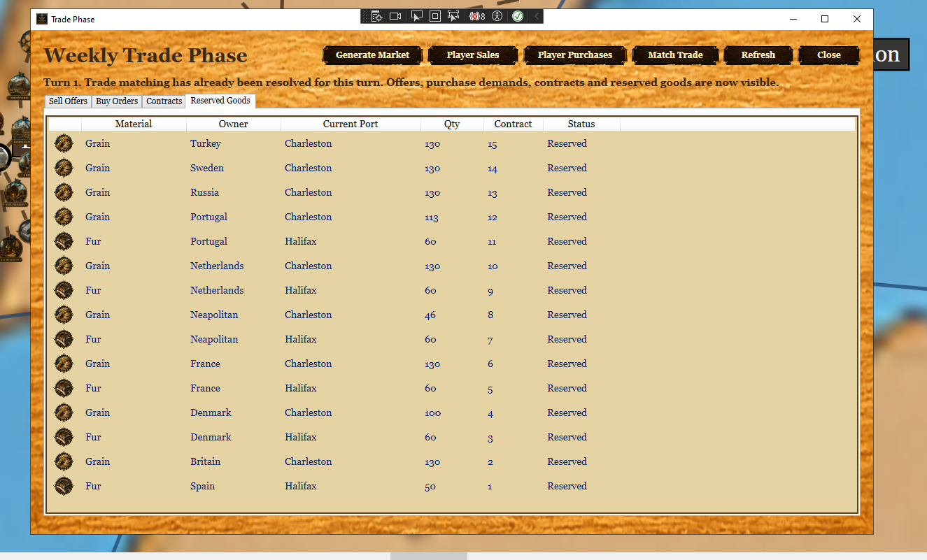Click the Fur icon in France's Halifax row
Screen dimensions: 927x560
[64, 388]
